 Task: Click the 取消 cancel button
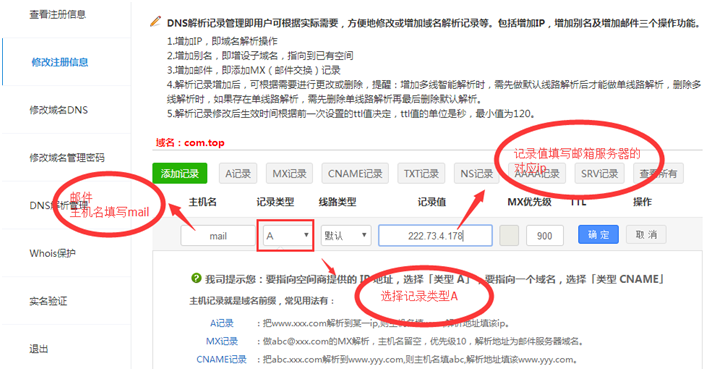(646, 235)
